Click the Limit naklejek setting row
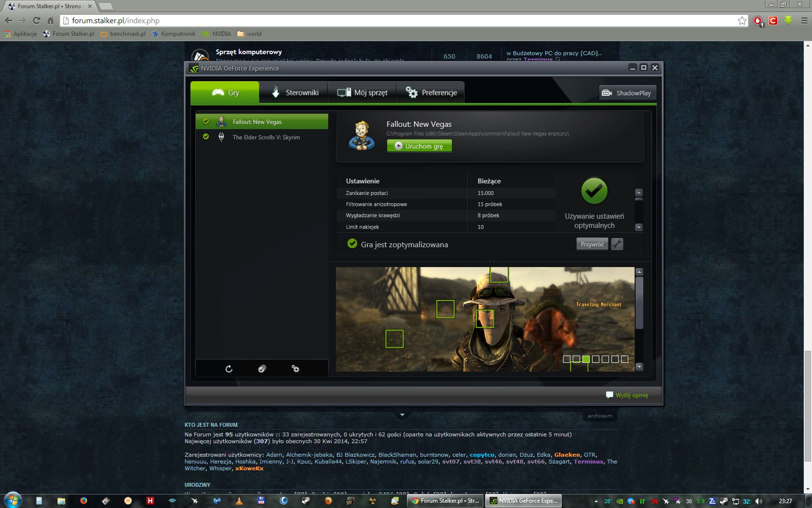 point(446,227)
